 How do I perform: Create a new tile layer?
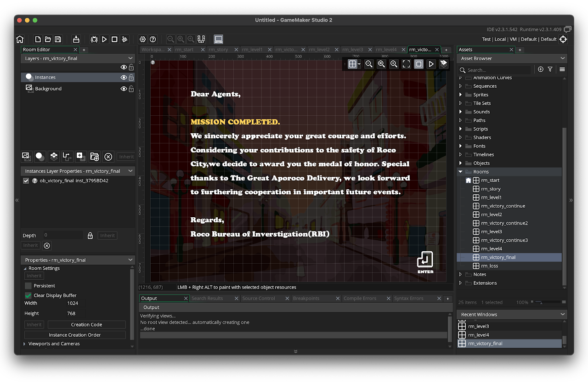[54, 156]
